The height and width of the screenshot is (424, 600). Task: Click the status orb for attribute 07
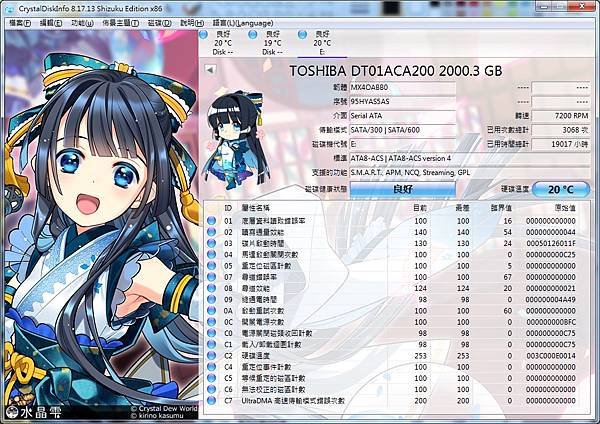coord(211,277)
